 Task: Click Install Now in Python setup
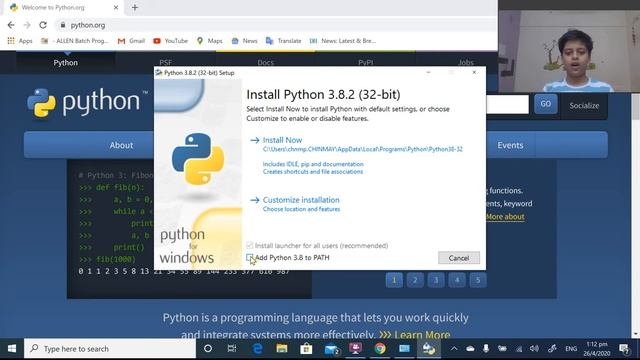click(x=282, y=140)
